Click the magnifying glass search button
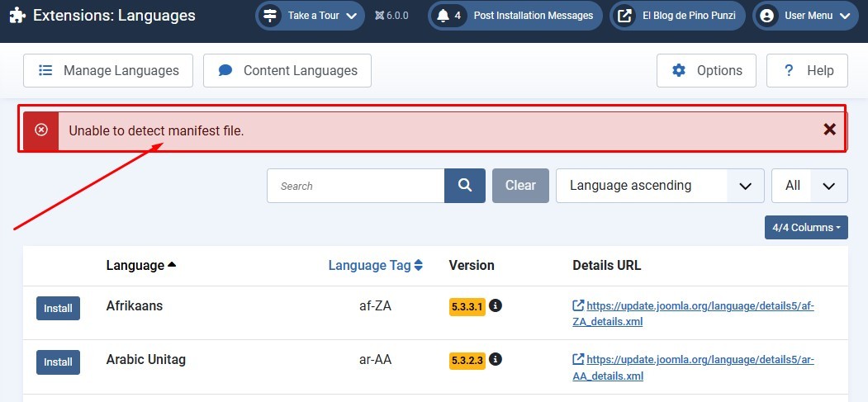The width and height of the screenshot is (868, 402). 465,186
